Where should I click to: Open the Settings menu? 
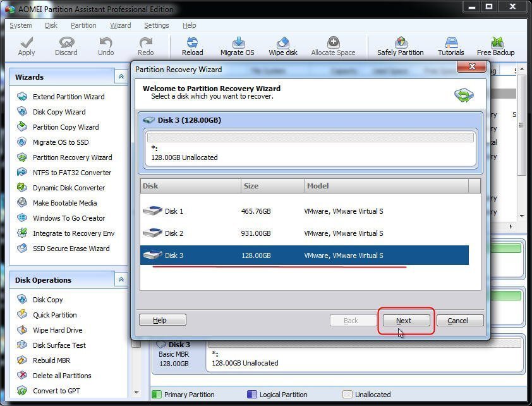(157, 25)
